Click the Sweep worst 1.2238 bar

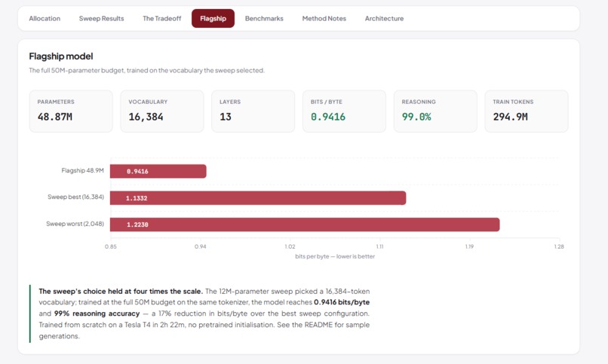(x=305, y=225)
